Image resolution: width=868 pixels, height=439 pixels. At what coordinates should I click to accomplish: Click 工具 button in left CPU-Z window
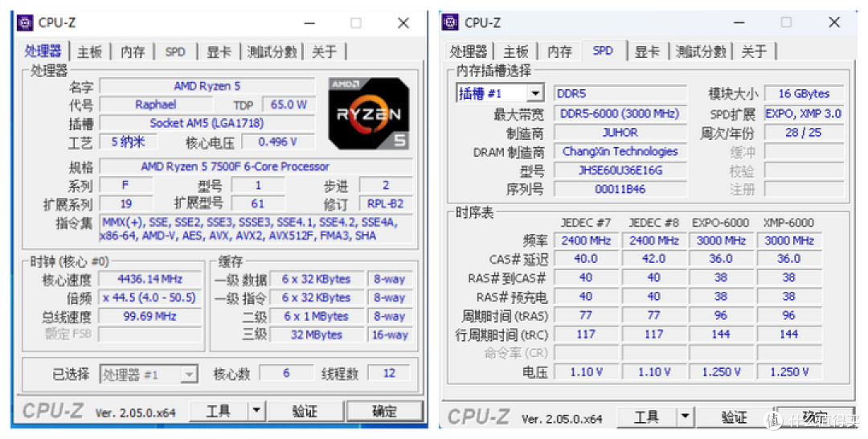point(219,411)
